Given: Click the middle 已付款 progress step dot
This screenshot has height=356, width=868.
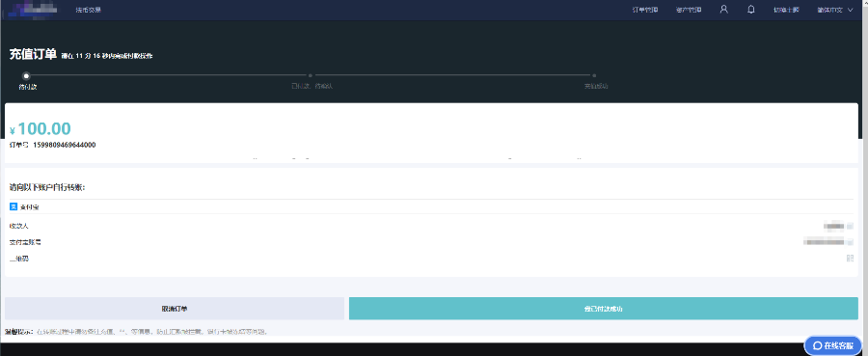Looking at the screenshot, I should (x=310, y=75).
